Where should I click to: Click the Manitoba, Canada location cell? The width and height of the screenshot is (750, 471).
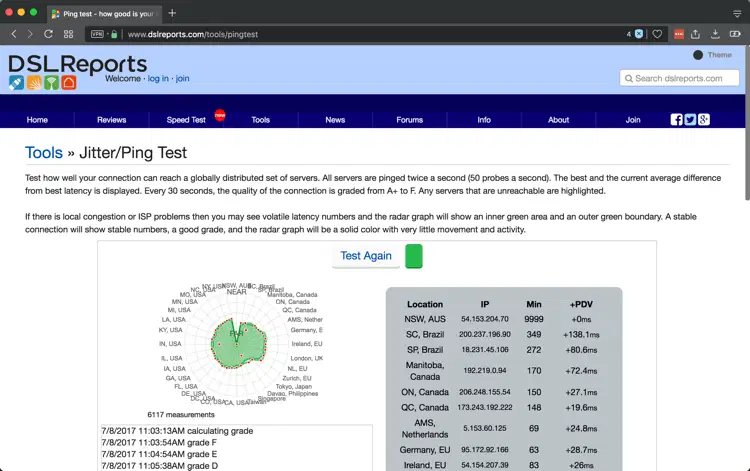click(425, 371)
